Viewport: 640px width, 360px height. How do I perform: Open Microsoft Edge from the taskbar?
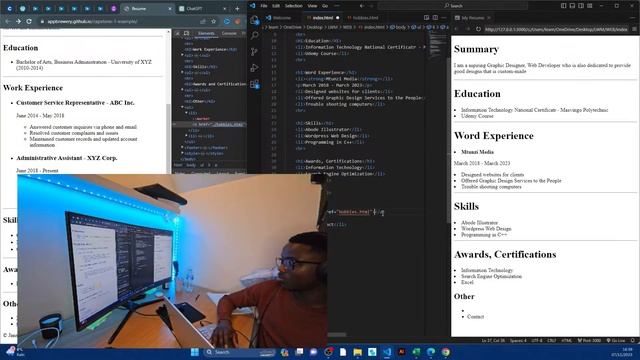pyautogui.click(x=431, y=352)
